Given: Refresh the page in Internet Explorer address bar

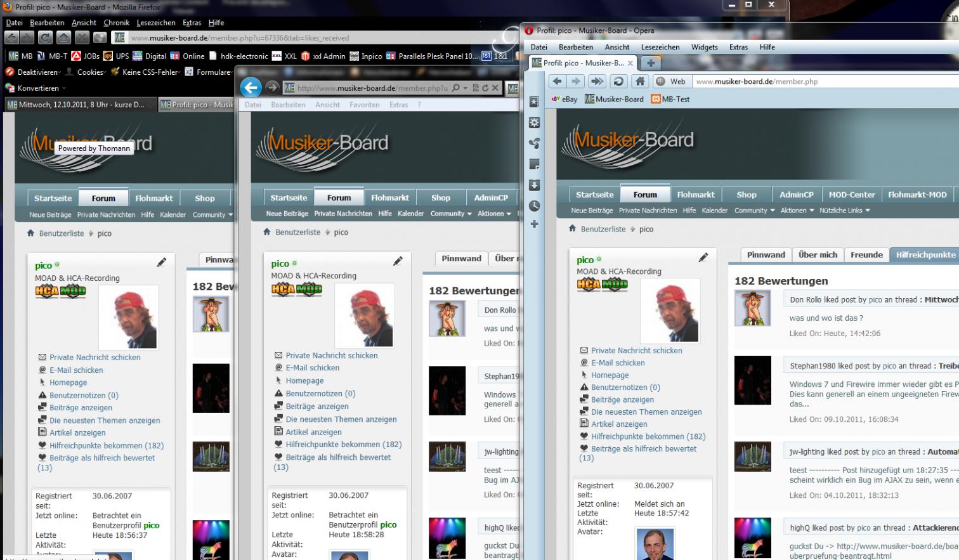Looking at the screenshot, I should pos(485,88).
